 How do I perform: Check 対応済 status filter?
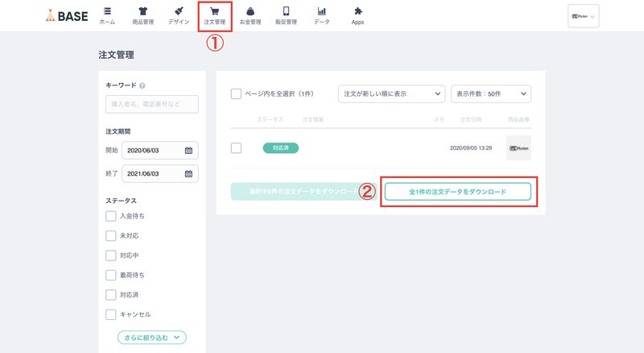point(111,295)
